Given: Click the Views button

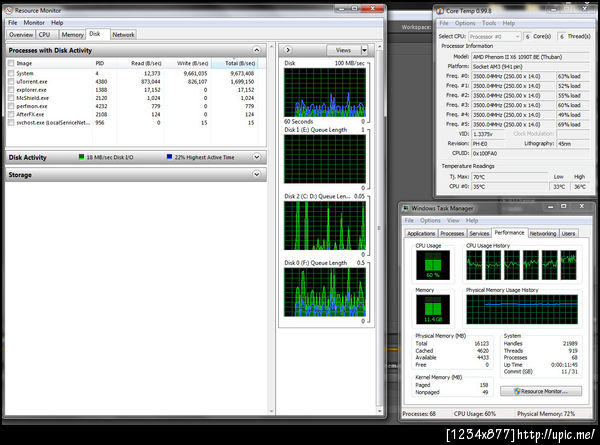Looking at the screenshot, I should [341, 49].
